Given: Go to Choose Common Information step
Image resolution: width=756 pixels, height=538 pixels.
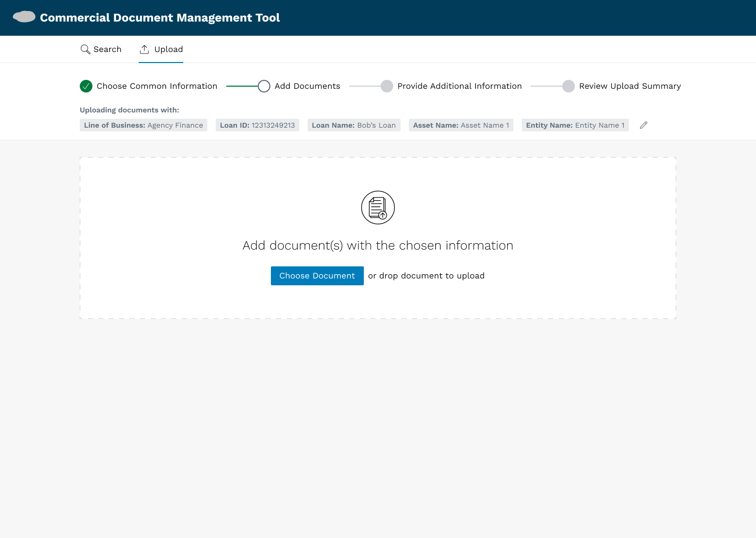Looking at the screenshot, I should click(157, 86).
